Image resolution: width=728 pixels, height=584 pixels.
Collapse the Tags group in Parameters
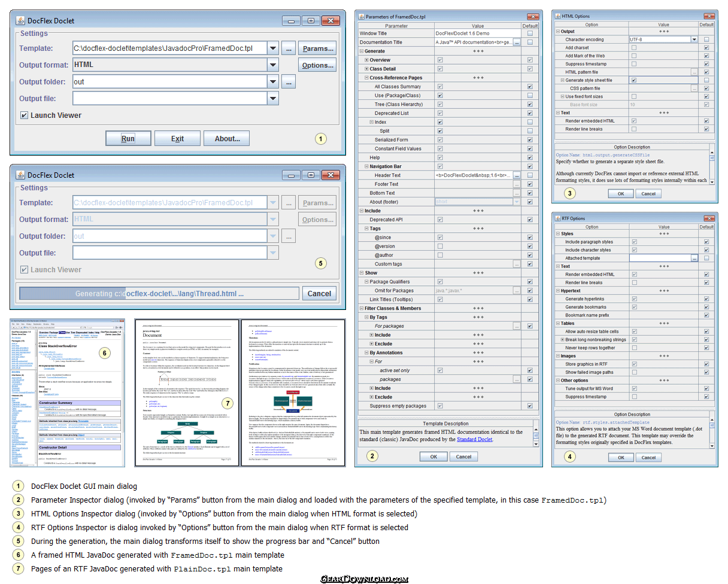click(x=367, y=229)
